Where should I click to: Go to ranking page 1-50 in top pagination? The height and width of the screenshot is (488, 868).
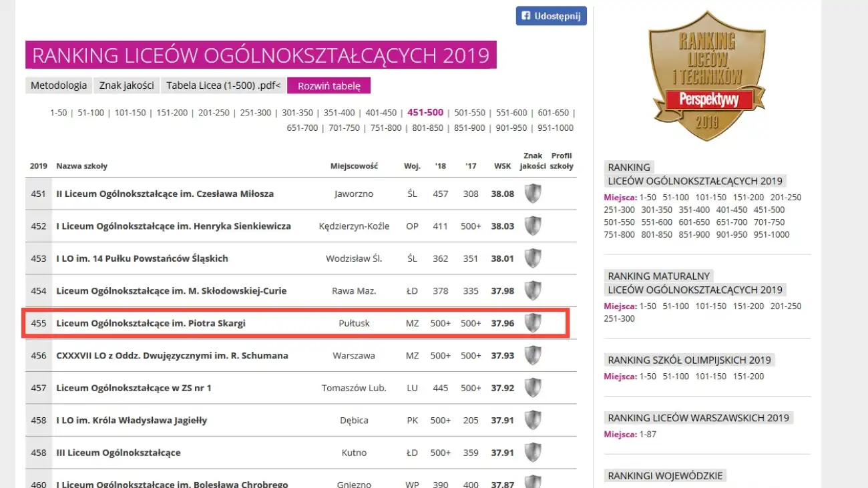pos(58,113)
